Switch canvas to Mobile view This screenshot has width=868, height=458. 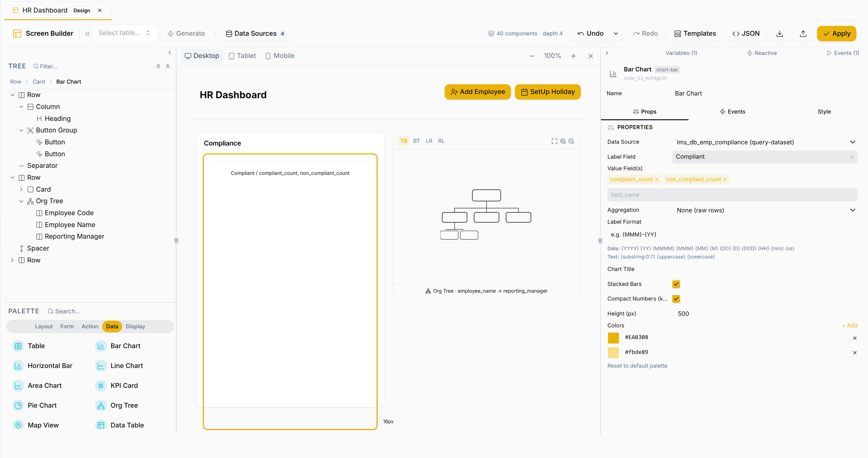[x=280, y=56]
